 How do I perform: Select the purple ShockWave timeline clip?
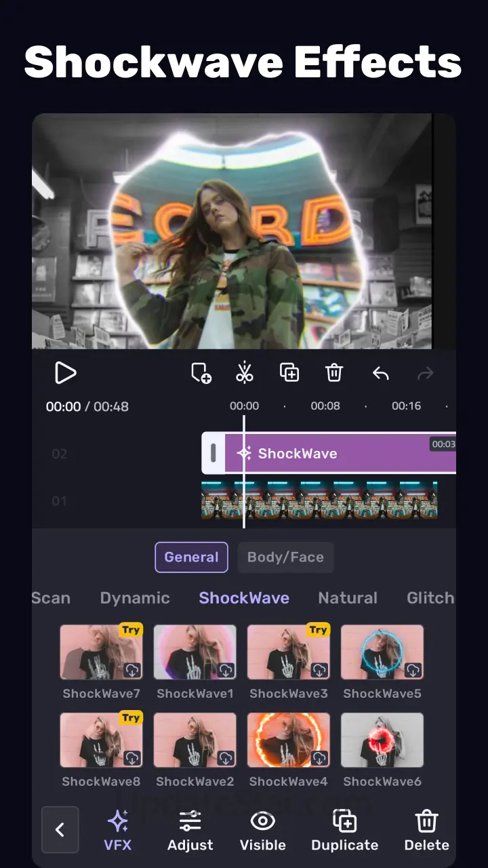coord(339,453)
